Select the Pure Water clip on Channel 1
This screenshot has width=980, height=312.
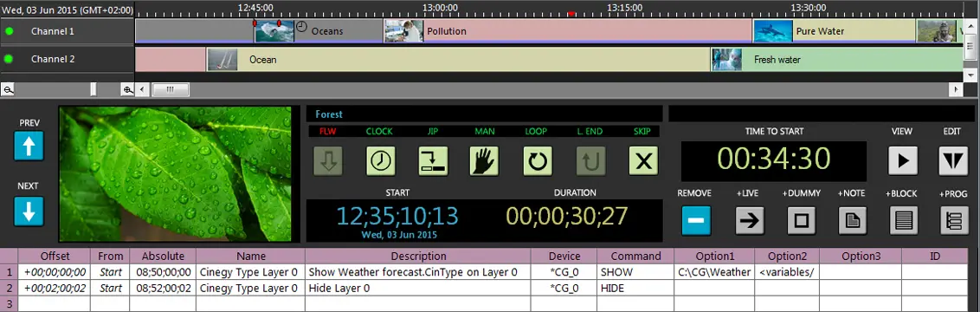pos(835,31)
